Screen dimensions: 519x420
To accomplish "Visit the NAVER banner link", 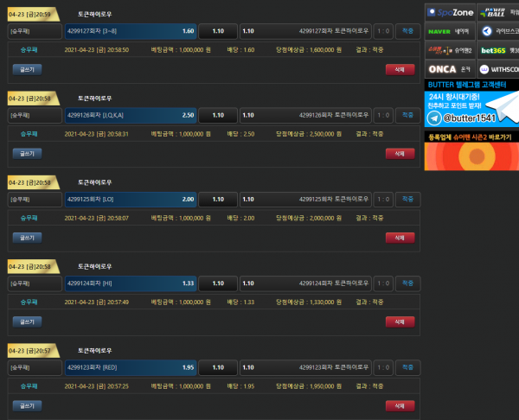I will (x=450, y=31).
